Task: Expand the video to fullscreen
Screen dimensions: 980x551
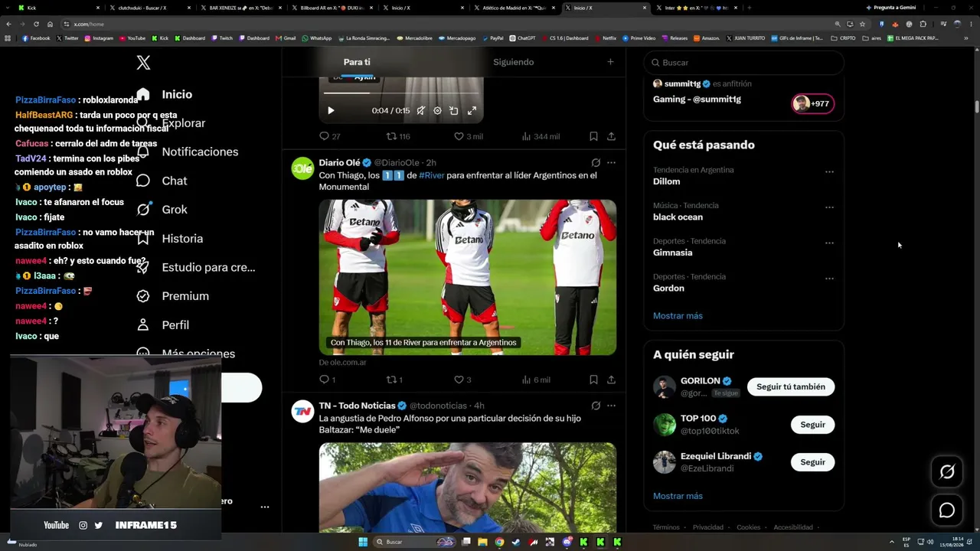Action: pos(472,111)
